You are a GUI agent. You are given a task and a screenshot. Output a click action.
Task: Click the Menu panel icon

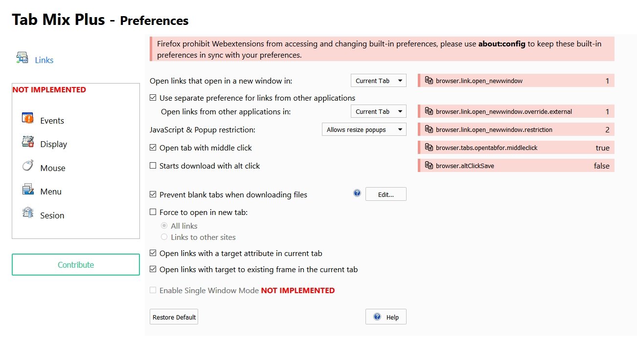(x=28, y=190)
